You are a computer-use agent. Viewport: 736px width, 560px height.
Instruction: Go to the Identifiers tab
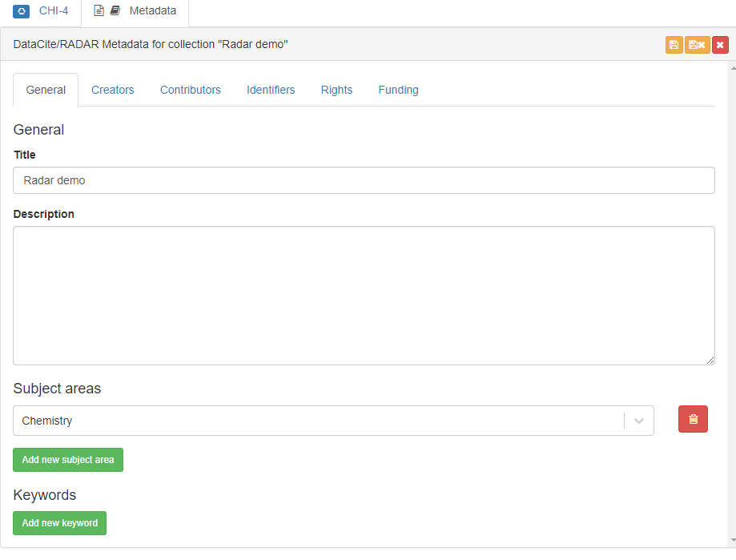(x=271, y=90)
